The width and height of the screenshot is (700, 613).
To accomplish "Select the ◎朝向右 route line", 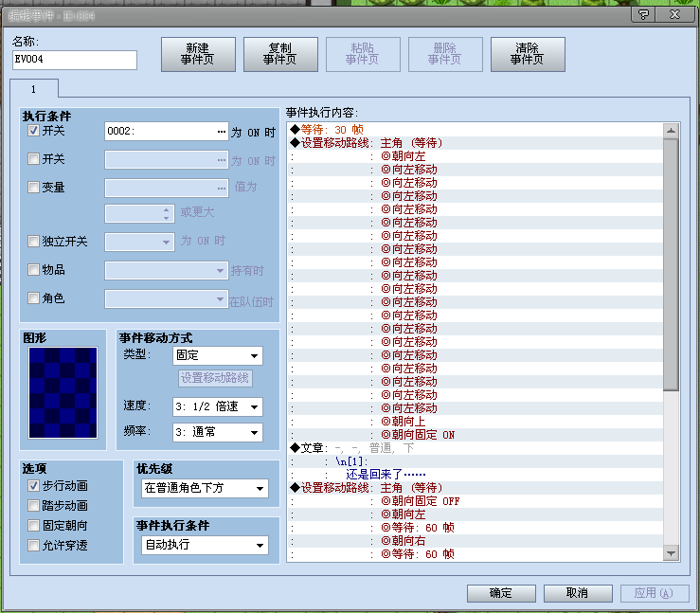I will point(476,541).
